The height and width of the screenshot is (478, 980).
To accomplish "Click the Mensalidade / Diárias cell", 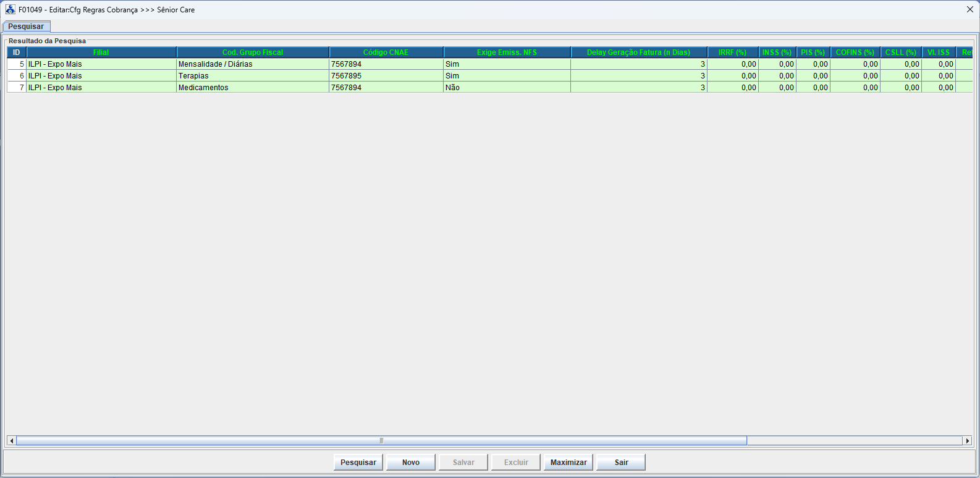I will [x=253, y=64].
